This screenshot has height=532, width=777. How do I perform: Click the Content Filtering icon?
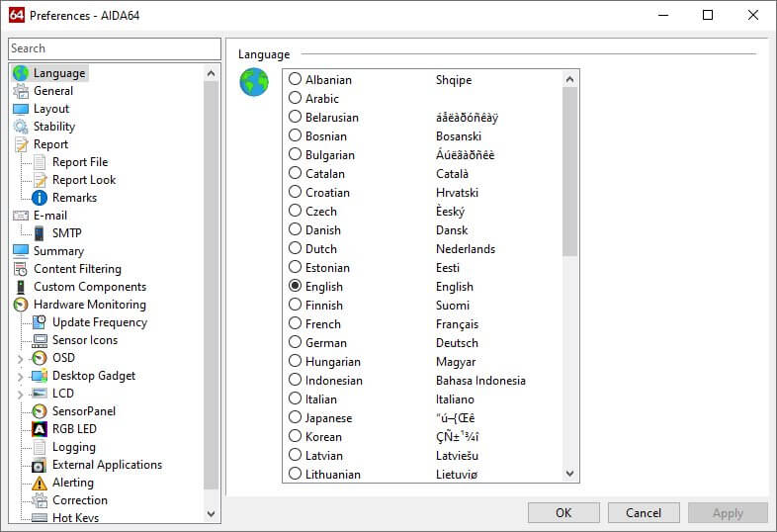point(21,269)
